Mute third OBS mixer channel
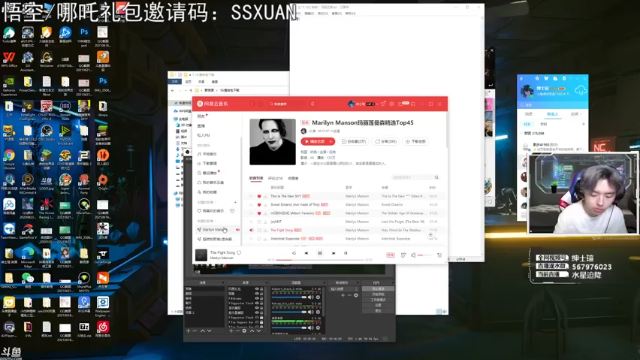The height and width of the screenshot is (360, 640). click(x=311, y=327)
